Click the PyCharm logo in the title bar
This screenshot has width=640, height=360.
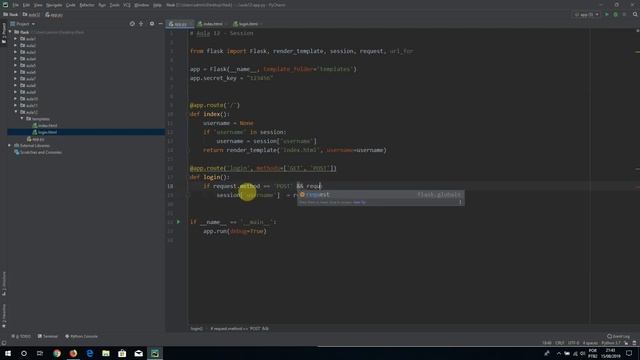click(5, 5)
